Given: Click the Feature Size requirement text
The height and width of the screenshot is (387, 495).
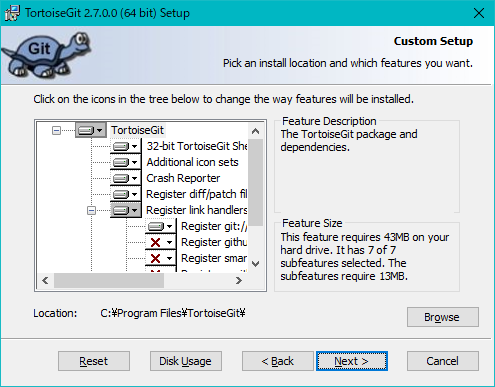Looking at the screenshot, I should tap(365, 257).
